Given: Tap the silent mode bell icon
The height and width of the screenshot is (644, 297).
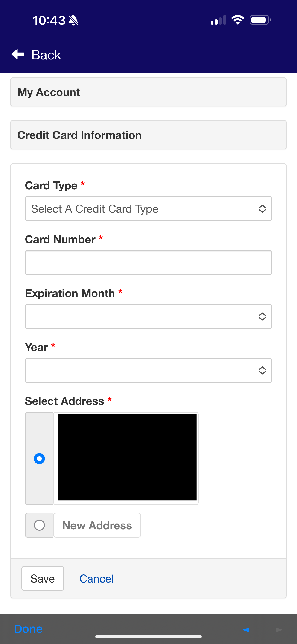Looking at the screenshot, I should pyautogui.click(x=73, y=20).
